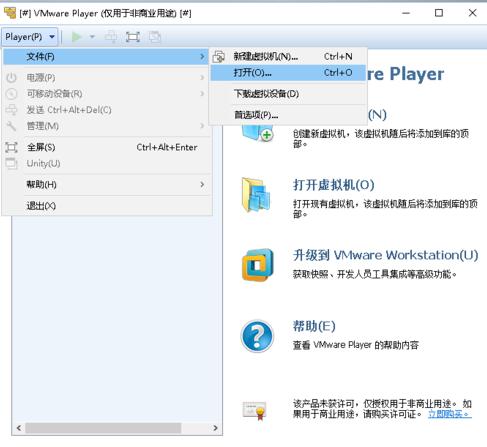Click the keyboard icon beside 发送 Ctrl+Alt+Del

tap(11, 110)
